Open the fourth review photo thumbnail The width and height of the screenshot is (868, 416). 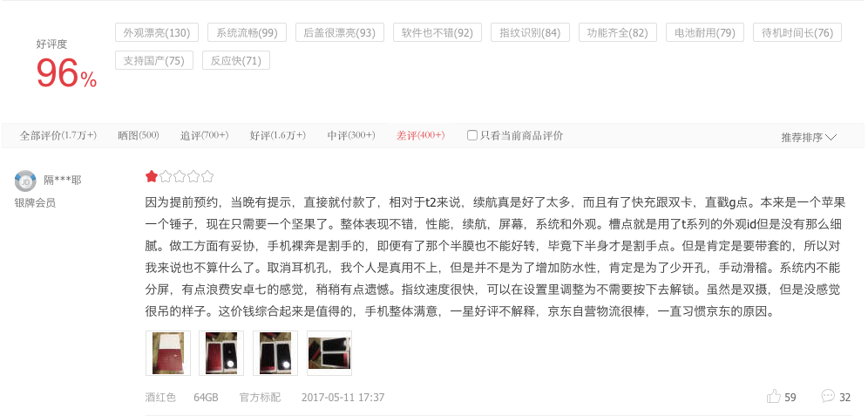[329, 353]
